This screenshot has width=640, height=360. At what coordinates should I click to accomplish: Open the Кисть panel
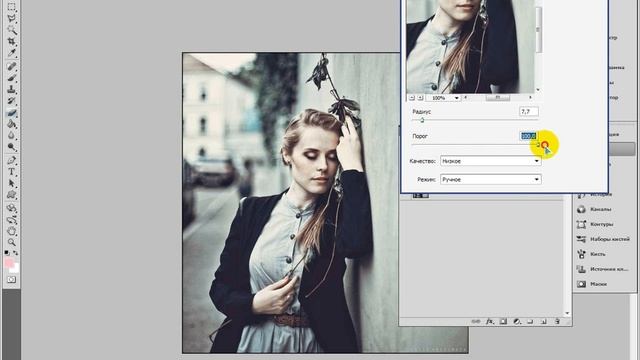point(598,254)
